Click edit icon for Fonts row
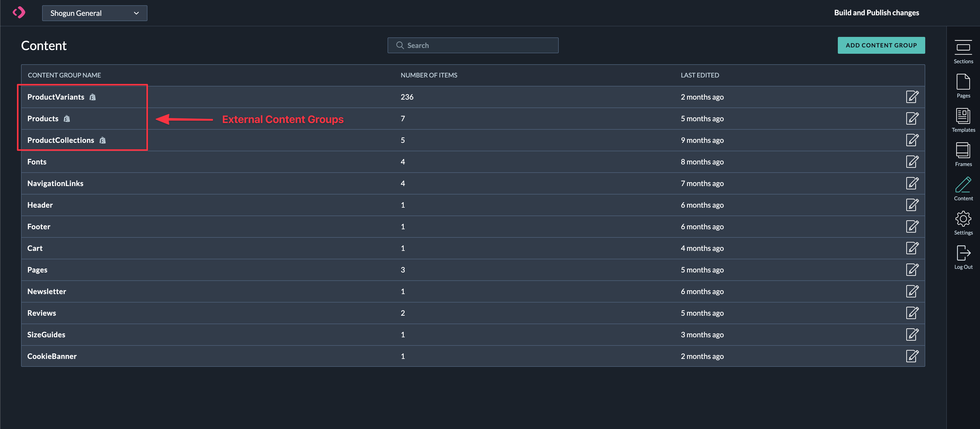This screenshot has width=980, height=429. click(912, 162)
